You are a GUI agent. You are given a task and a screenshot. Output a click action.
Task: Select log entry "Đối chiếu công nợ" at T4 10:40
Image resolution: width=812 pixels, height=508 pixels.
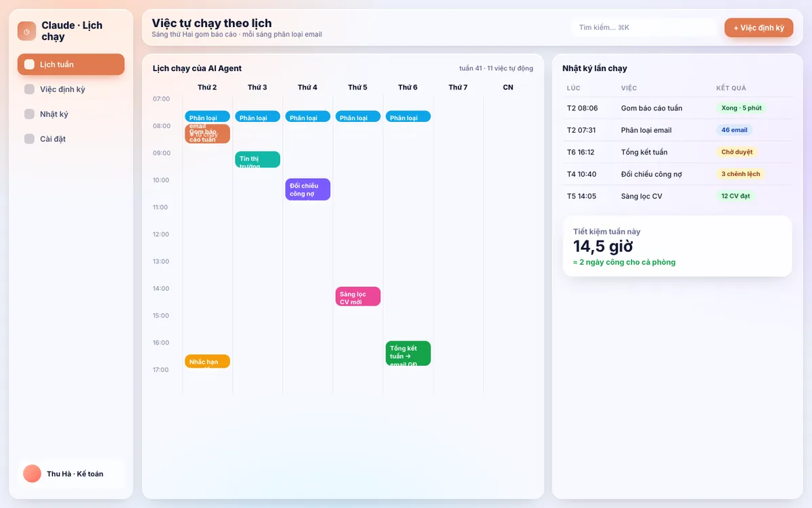[x=652, y=174]
